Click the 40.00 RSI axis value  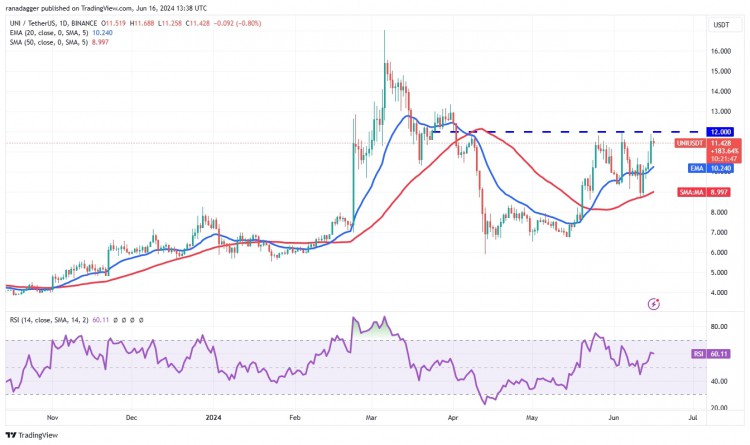tap(719, 381)
